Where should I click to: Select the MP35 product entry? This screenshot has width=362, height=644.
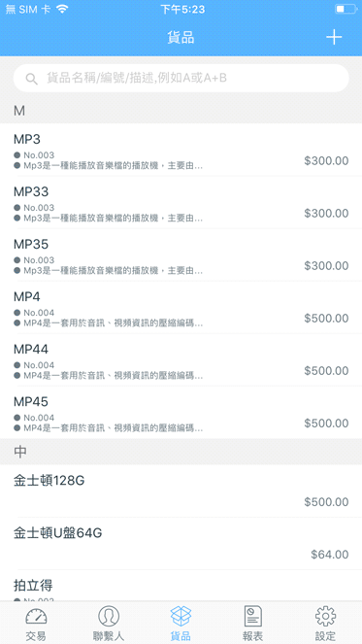click(181, 255)
